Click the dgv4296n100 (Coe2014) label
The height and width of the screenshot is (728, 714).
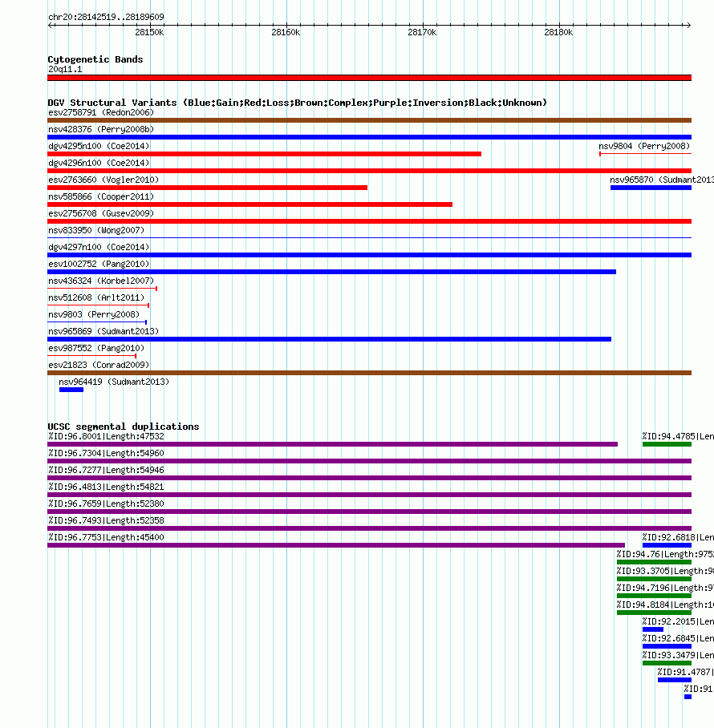click(x=99, y=163)
